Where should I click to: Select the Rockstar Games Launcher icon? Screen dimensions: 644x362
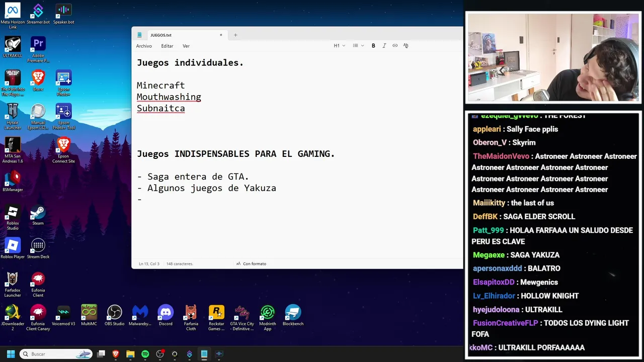(216, 318)
